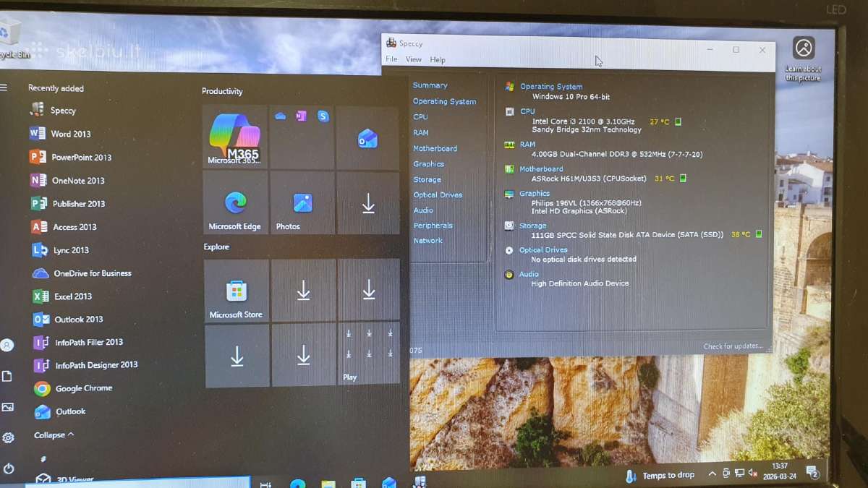Open Learn about this picture on desktop
Screen dimensions: 868x488
coord(804,58)
